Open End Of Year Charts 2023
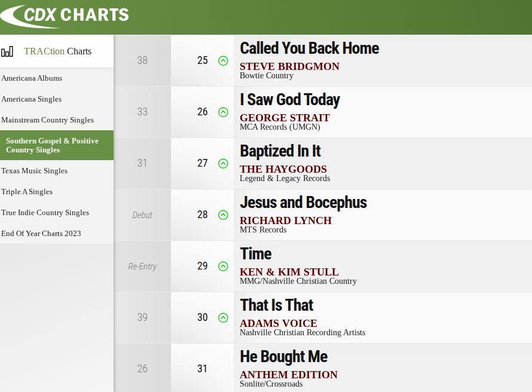Viewport: 532px width, 392px height. [x=41, y=234]
